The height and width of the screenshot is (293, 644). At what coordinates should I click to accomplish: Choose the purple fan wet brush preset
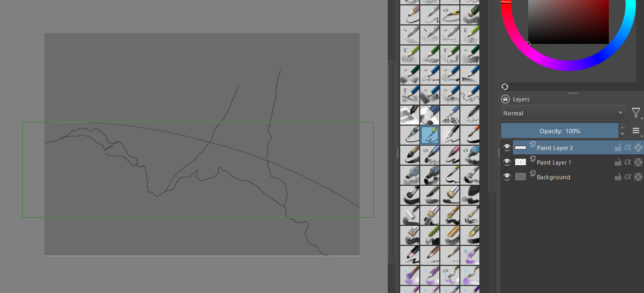click(409, 275)
